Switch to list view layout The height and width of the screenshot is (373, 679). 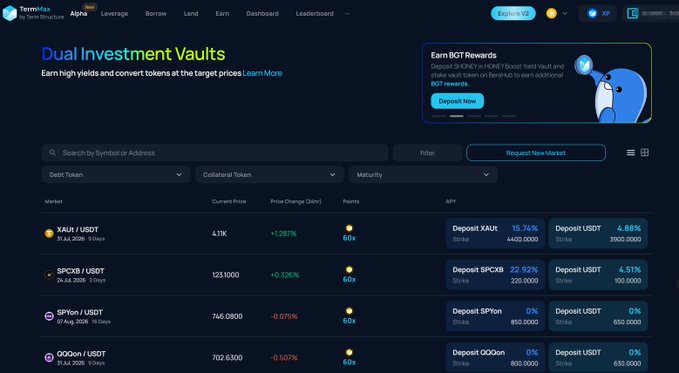[x=630, y=152]
